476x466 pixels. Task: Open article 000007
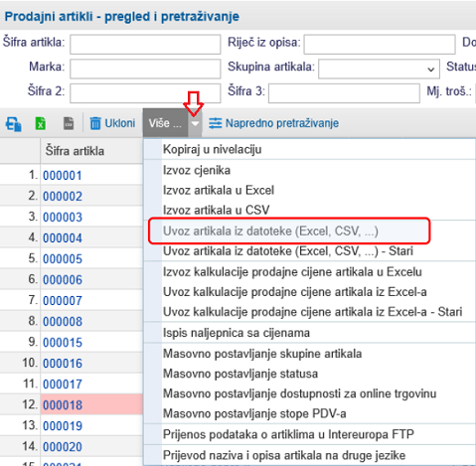tap(63, 300)
